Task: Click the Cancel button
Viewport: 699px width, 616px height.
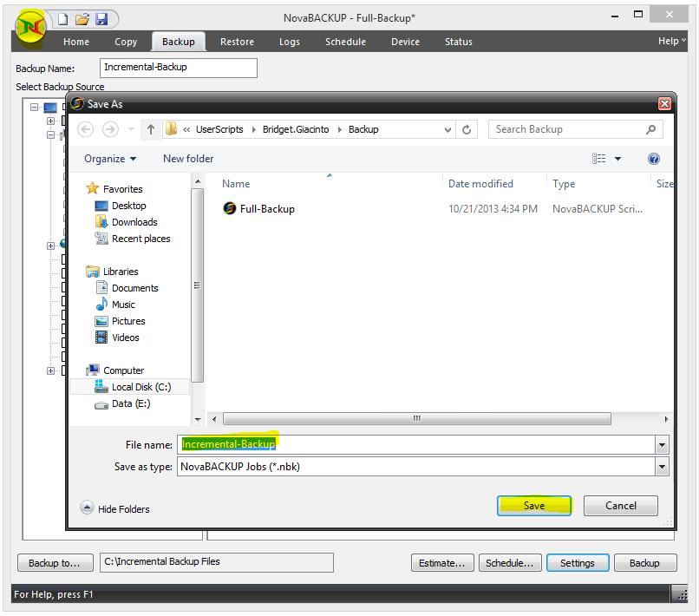Action: pyautogui.click(x=621, y=505)
